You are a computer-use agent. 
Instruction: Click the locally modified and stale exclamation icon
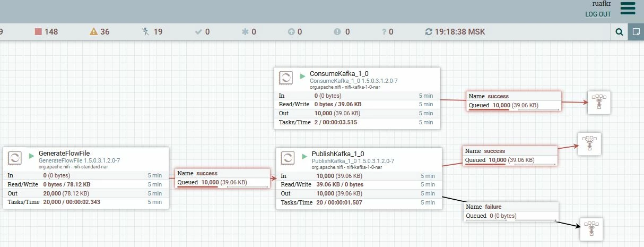tap(337, 32)
